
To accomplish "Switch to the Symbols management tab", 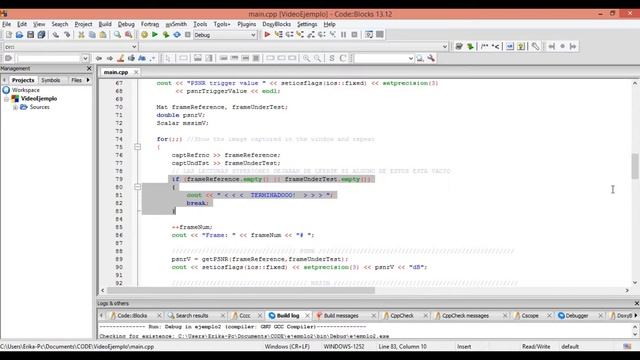I will tap(51, 80).
